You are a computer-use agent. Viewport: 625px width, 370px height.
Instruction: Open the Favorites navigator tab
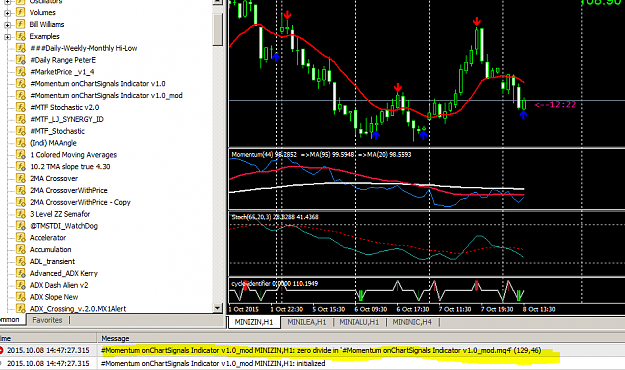coord(47,320)
